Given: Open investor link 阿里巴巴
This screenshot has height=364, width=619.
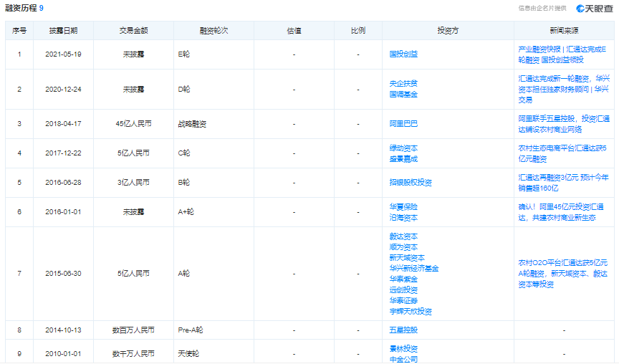Looking at the screenshot, I should point(403,124).
